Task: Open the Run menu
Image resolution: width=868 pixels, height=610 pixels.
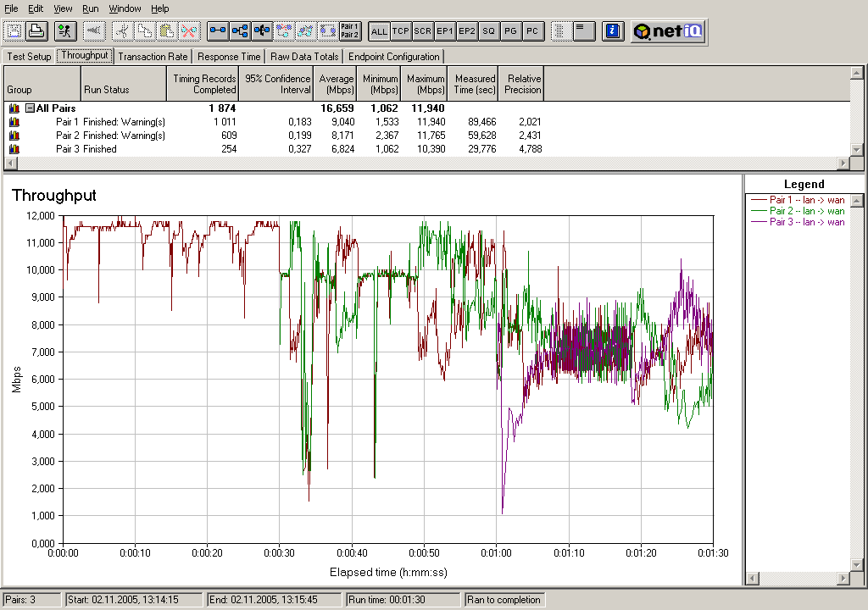Action: [x=90, y=8]
